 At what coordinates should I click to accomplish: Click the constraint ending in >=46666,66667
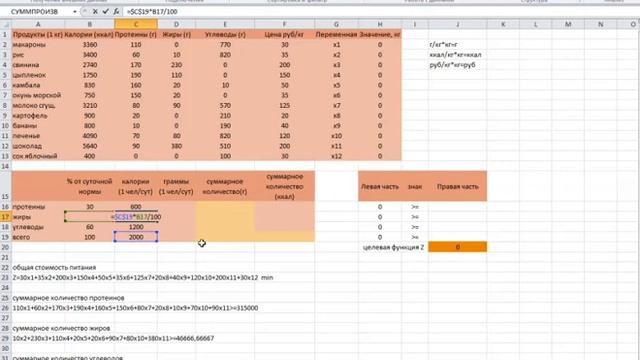click(x=113, y=338)
